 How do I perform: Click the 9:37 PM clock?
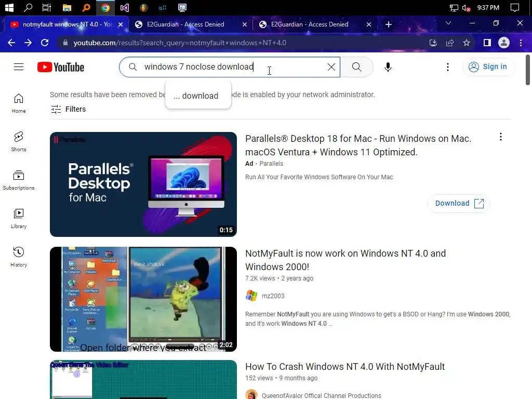pos(488,7)
